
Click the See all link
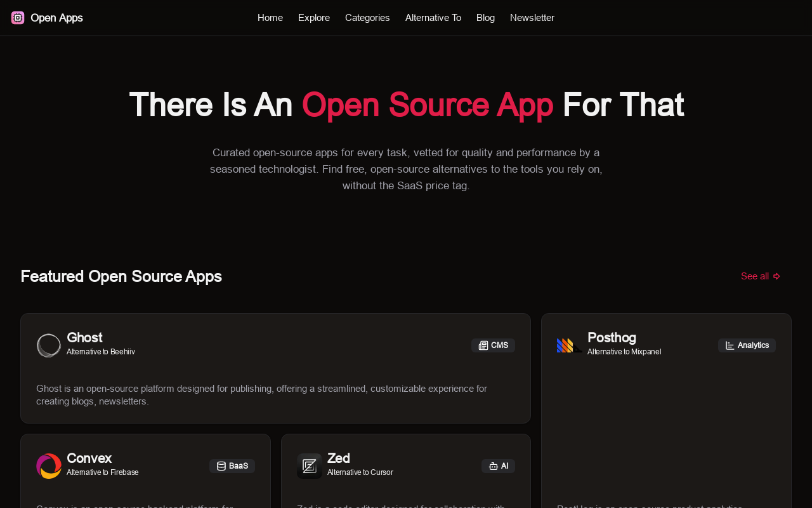coord(761,276)
